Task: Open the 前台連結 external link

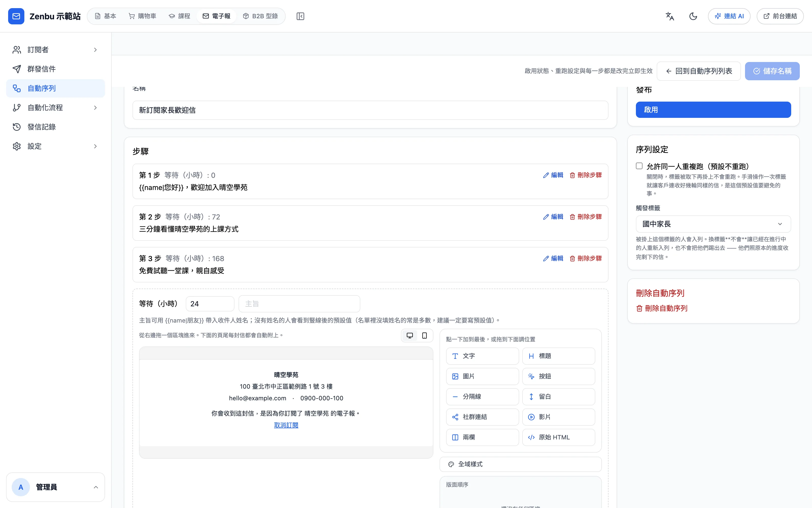Action: pyautogui.click(x=780, y=16)
